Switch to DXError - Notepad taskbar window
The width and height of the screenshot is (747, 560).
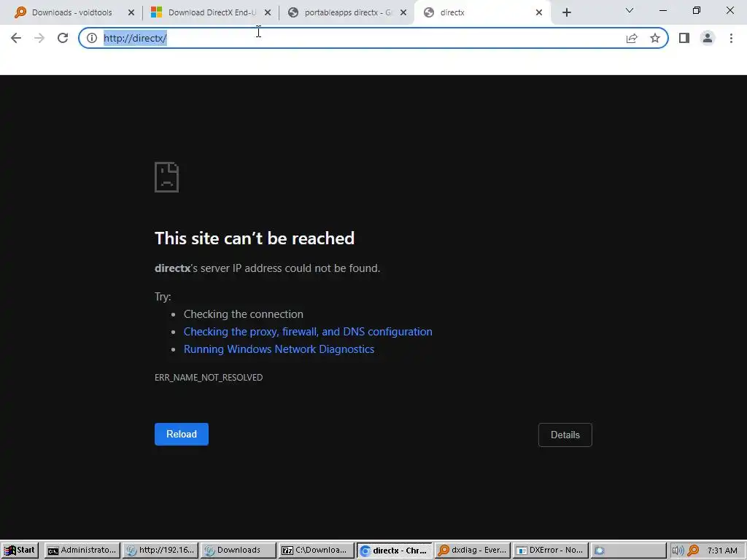[x=551, y=551]
